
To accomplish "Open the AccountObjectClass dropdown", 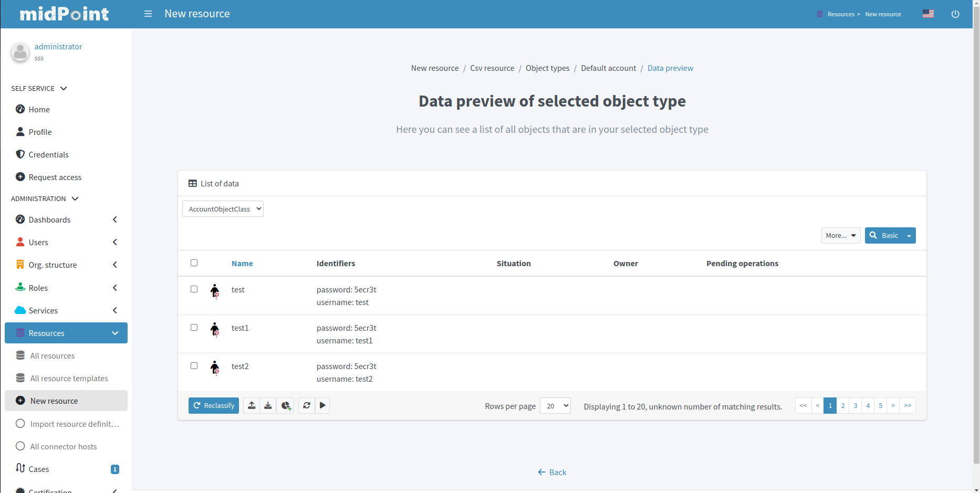I will (x=222, y=208).
